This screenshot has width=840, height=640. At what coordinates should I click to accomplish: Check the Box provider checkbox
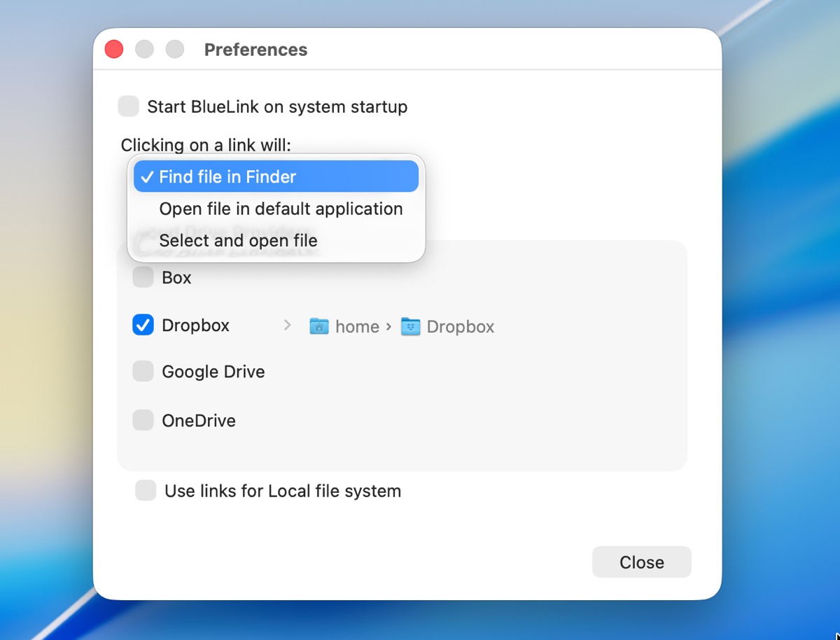click(143, 277)
